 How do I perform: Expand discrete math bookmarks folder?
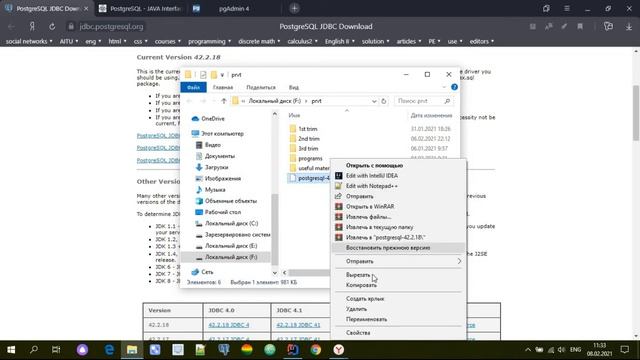[259, 41]
